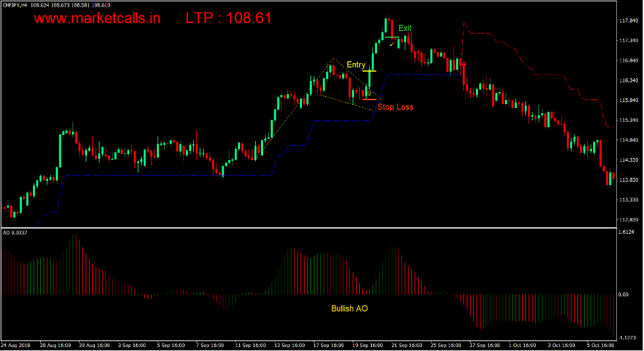Screen dimensions: 644x351
Task: Click the yellow checkmark under the Exit line
Action: [x=392, y=45]
